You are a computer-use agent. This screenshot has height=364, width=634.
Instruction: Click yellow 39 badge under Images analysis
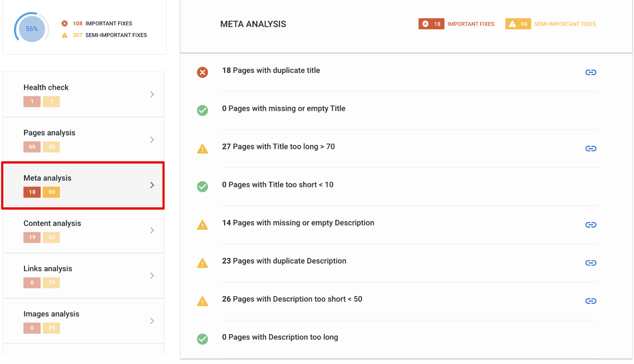click(52, 328)
